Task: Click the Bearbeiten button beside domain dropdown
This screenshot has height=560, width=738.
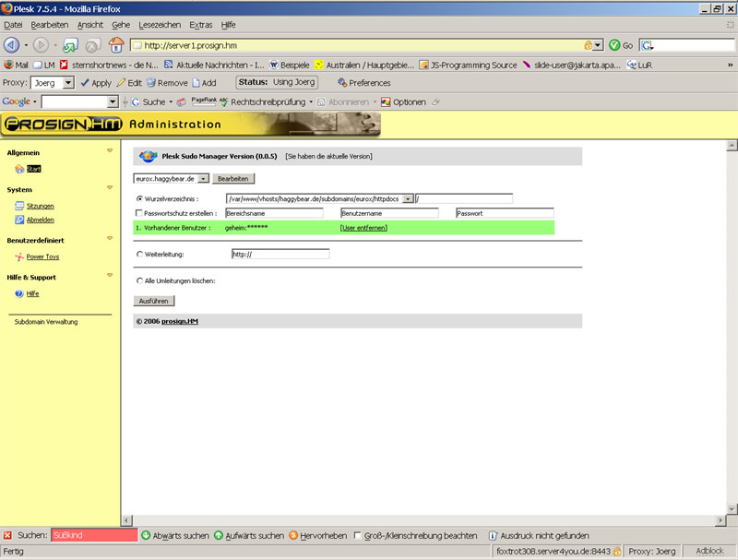Action: pos(233,179)
